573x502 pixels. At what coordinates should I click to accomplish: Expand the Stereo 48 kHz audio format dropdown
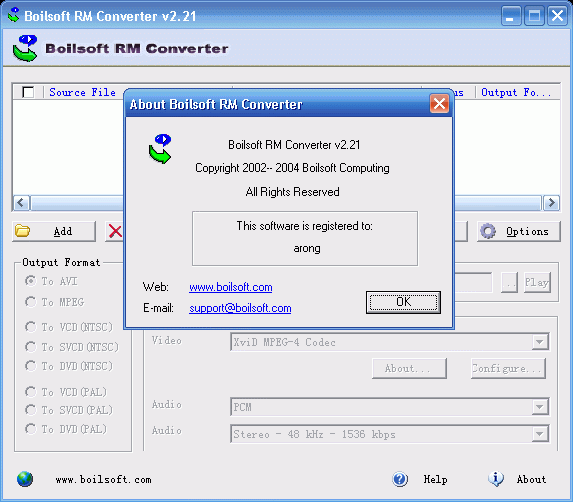click(x=539, y=434)
